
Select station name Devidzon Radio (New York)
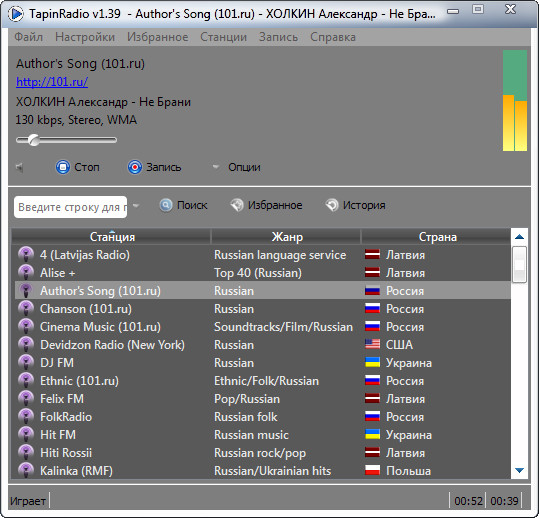(112, 344)
